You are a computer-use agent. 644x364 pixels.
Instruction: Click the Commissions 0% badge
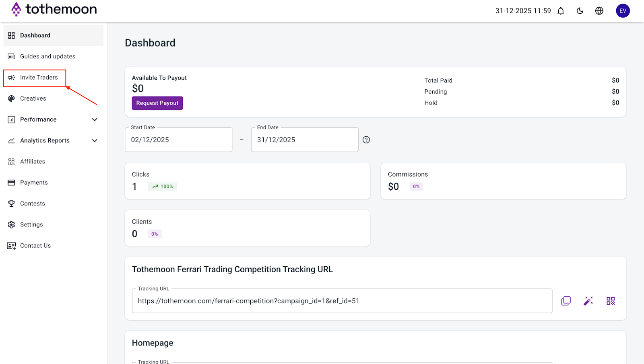416,187
